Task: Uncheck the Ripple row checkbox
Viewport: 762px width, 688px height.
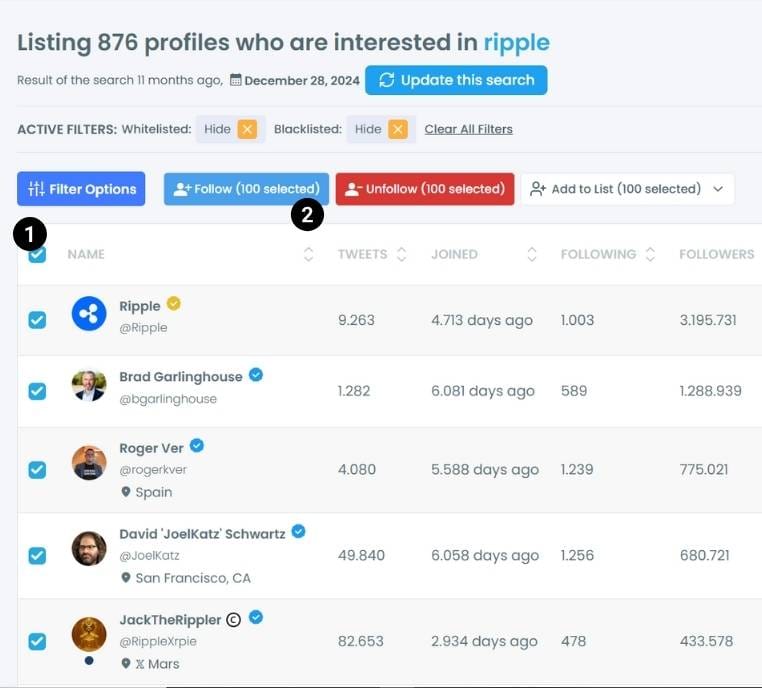Action: click(37, 320)
